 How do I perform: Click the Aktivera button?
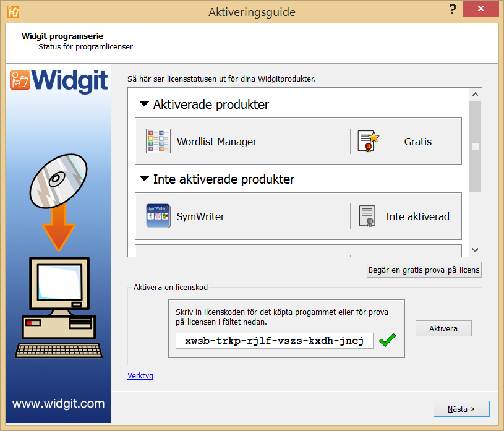[x=443, y=328]
